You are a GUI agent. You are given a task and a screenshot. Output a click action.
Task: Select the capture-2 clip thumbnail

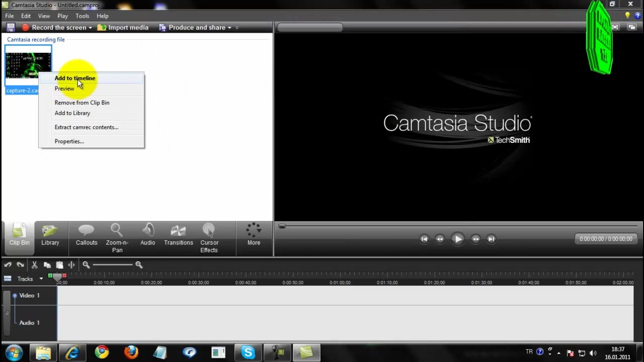tap(28, 65)
